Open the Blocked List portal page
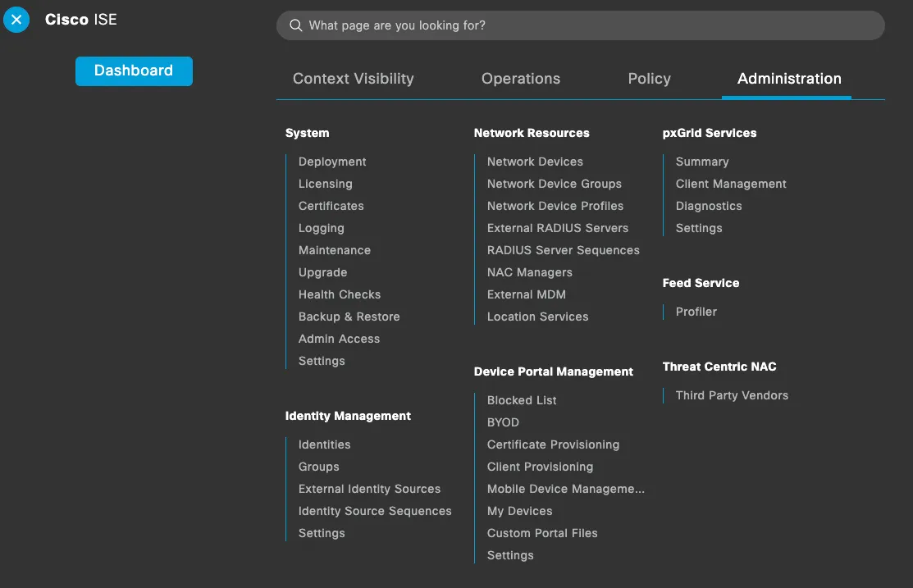 pyautogui.click(x=521, y=400)
